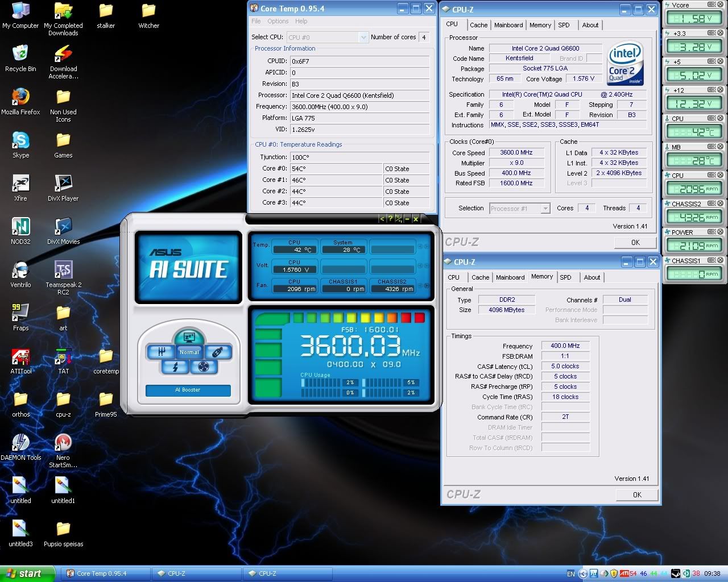The image size is (728, 582).
Task: Switch to About tab in upper CPU-Z window
Action: pos(590,25)
